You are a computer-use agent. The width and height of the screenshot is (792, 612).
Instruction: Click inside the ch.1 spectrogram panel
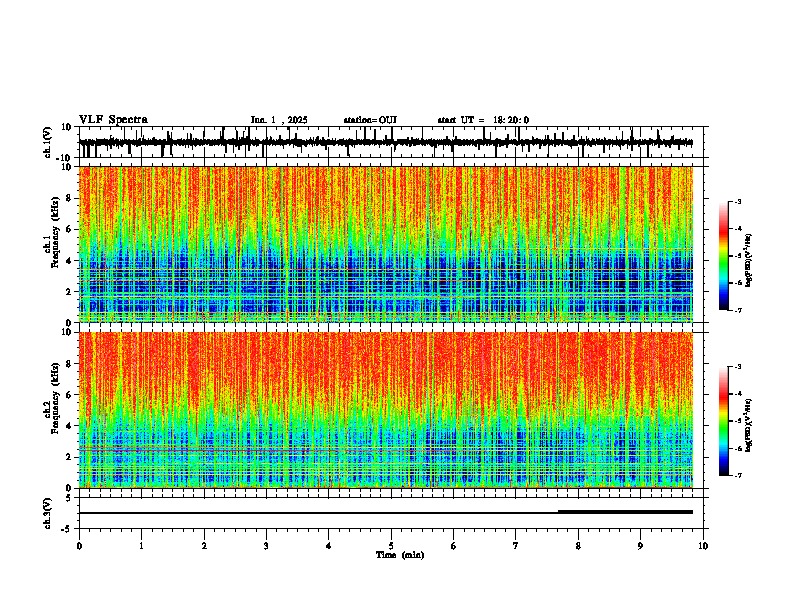[386, 244]
